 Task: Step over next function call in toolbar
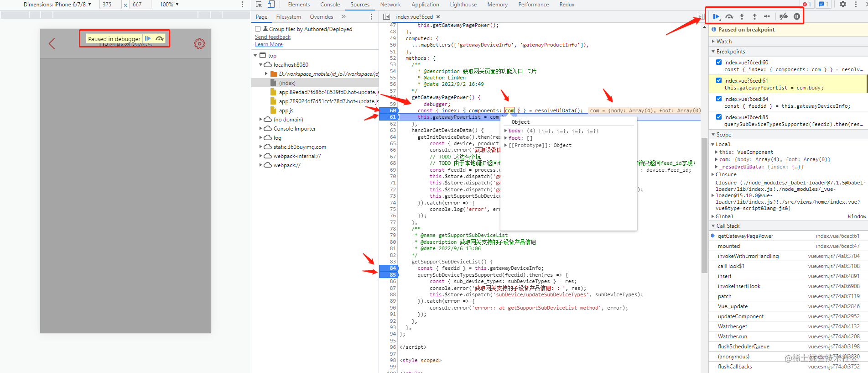tap(729, 17)
